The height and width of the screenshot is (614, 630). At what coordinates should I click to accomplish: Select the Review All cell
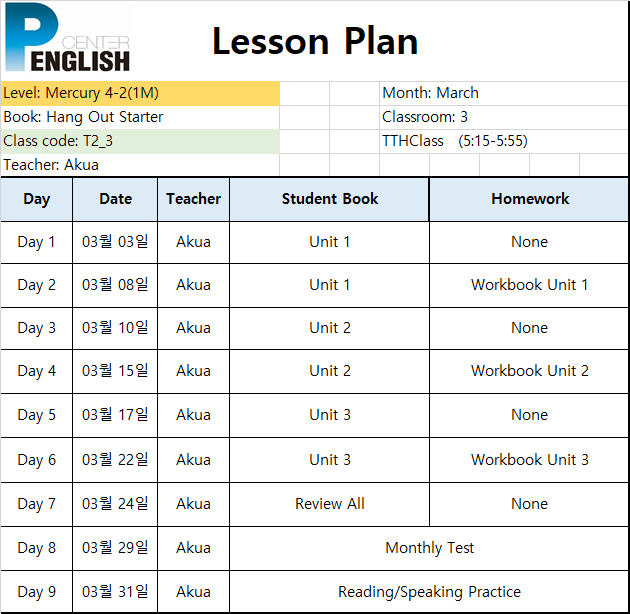[329, 504]
